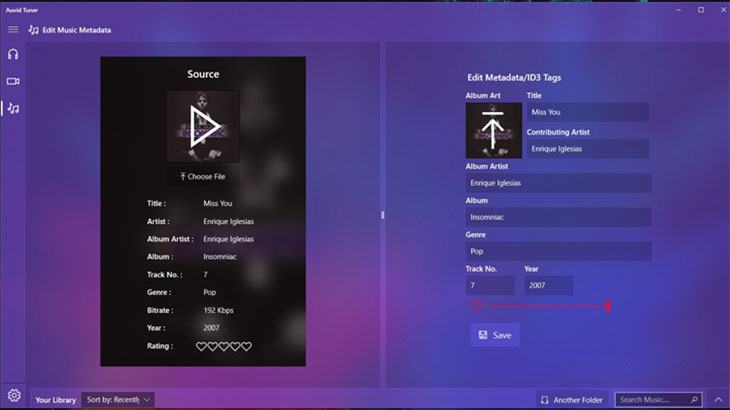
Task: Open the settings gear
Action: (x=14, y=396)
